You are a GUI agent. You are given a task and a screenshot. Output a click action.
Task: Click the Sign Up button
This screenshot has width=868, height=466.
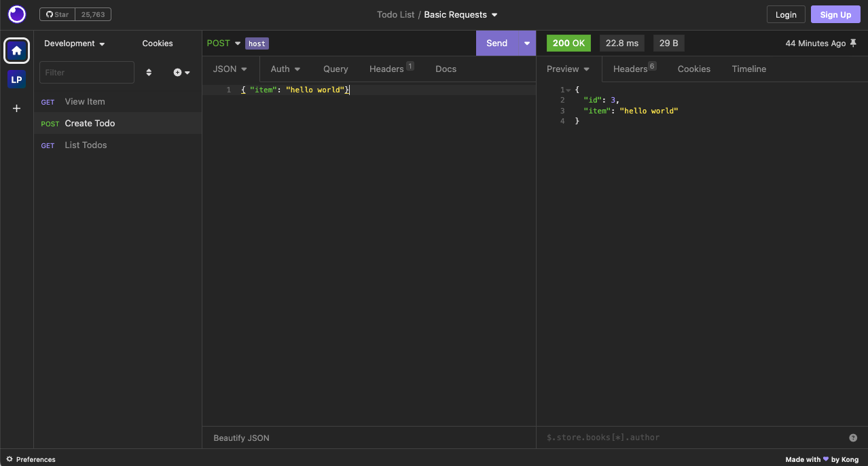[835, 14]
